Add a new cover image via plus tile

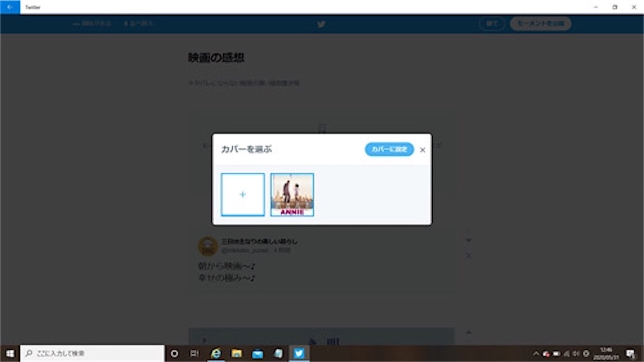click(x=243, y=195)
